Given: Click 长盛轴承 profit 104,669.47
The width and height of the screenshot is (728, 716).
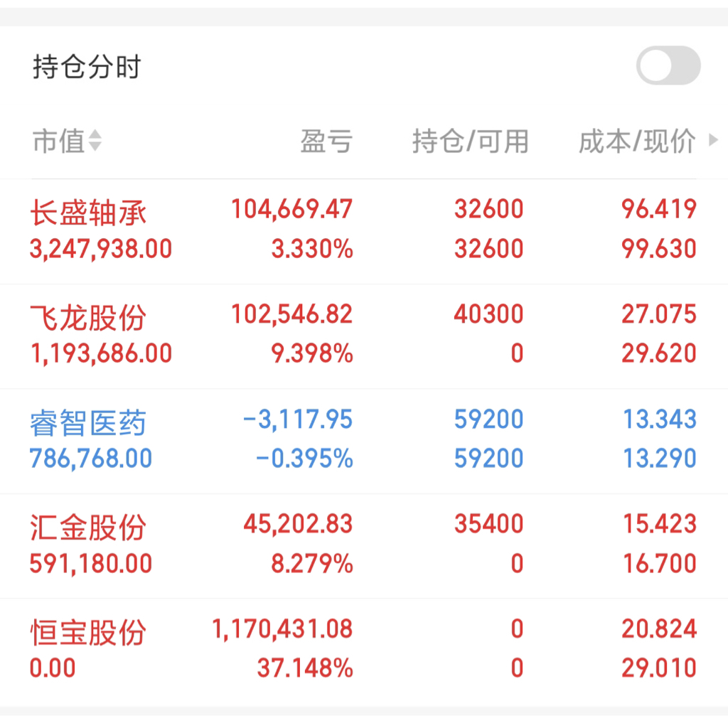Looking at the screenshot, I should pyautogui.click(x=292, y=209).
